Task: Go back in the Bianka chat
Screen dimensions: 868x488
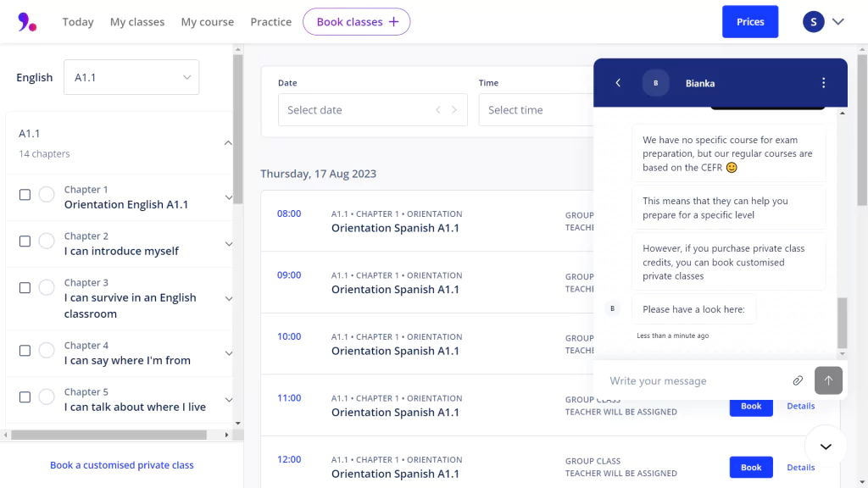Action: click(x=618, y=83)
